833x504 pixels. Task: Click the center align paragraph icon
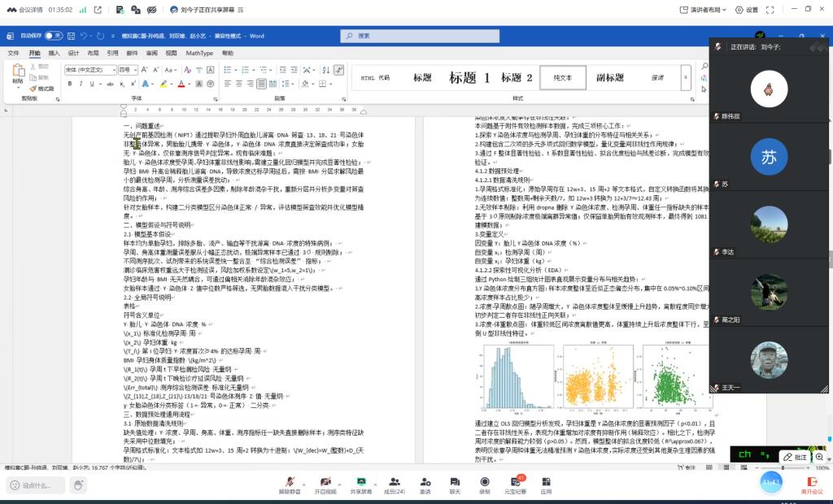point(238,84)
